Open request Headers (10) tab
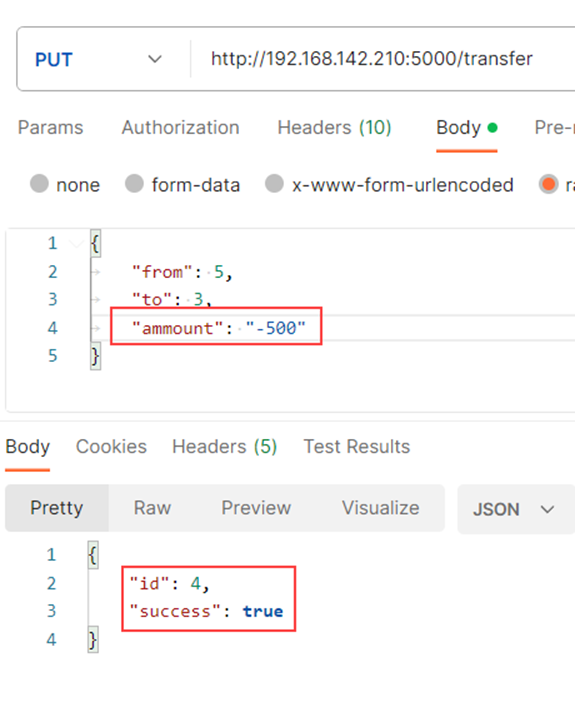 (335, 128)
